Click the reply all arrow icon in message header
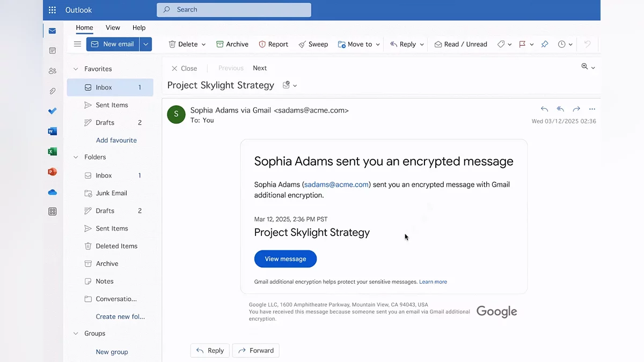The image size is (644, 362). (x=560, y=109)
